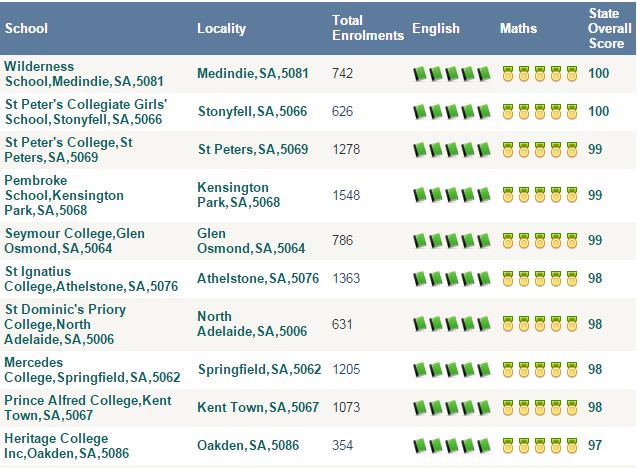Image resolution: width=637 pixels, height=468 pixels.
Task: Click English book icons for Mercedes College
Action: click(x=451, y=369)
